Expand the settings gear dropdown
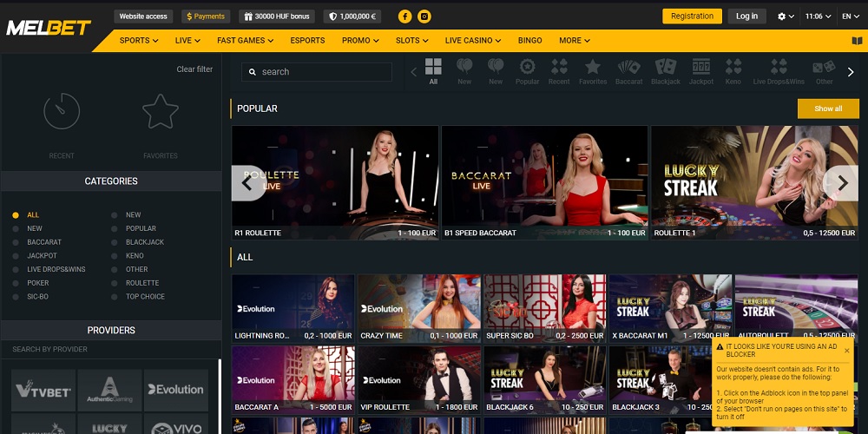868x434 pixels. (786, 16)
